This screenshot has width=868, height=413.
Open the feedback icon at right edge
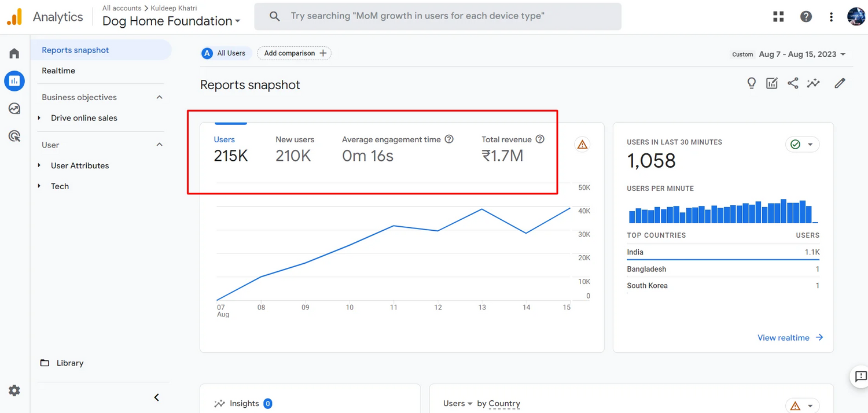click(x=860, y=377)
